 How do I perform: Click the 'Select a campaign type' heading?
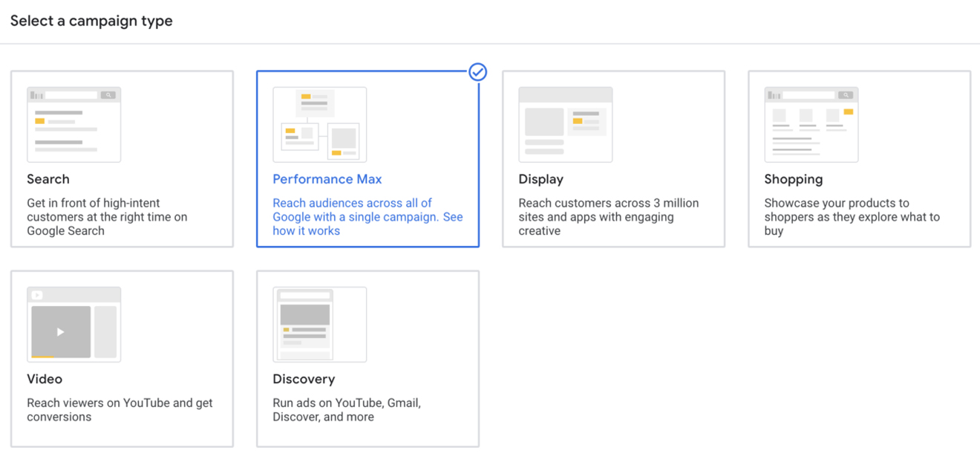[x=91, y=21]
